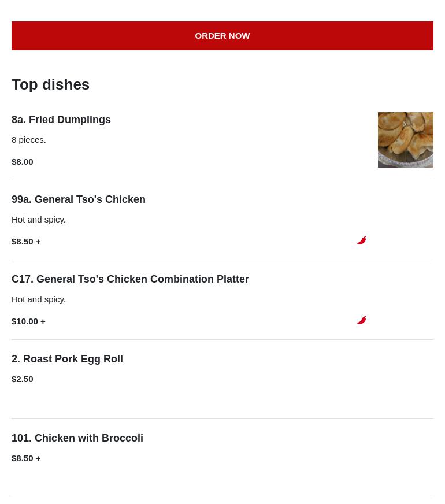Screen dimensions: 445x504
Task: Click the "8 pieces." dumplings description
Action: pos(29,140)
